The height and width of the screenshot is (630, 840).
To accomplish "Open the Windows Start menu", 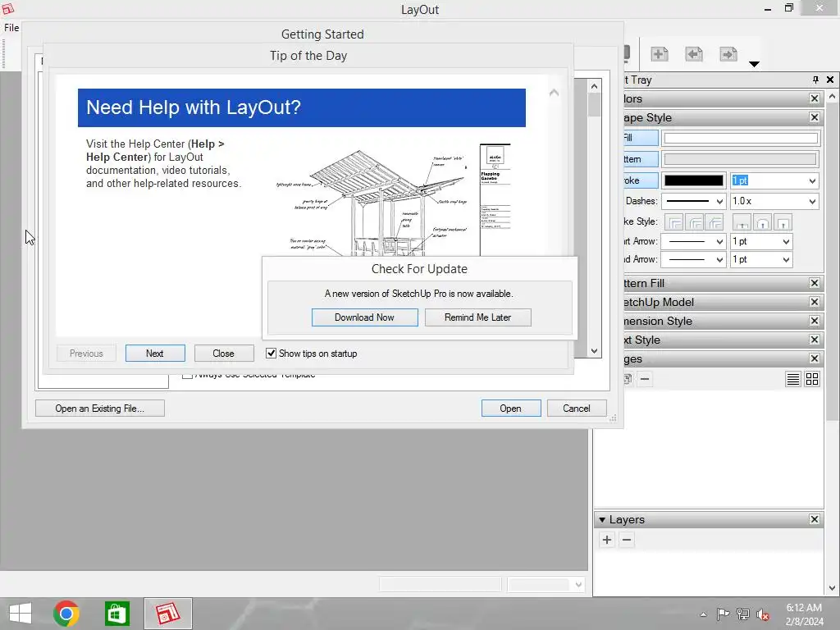I will [x=21, y=614].
